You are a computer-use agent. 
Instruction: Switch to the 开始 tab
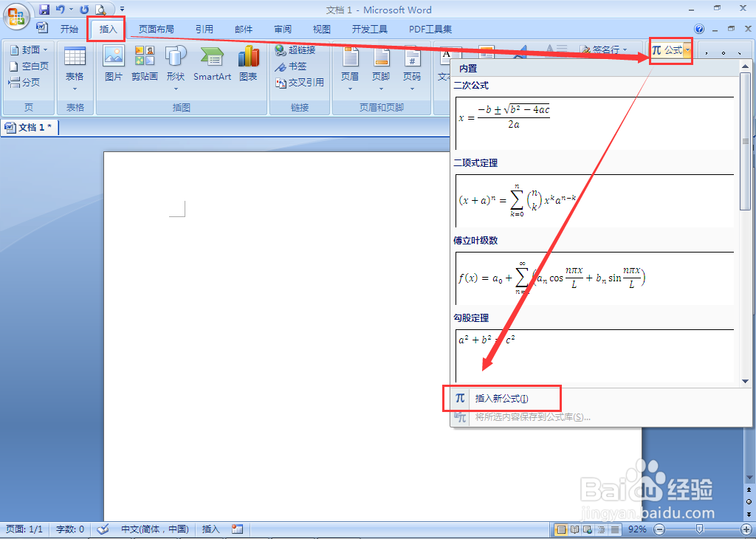coord(69,30)
